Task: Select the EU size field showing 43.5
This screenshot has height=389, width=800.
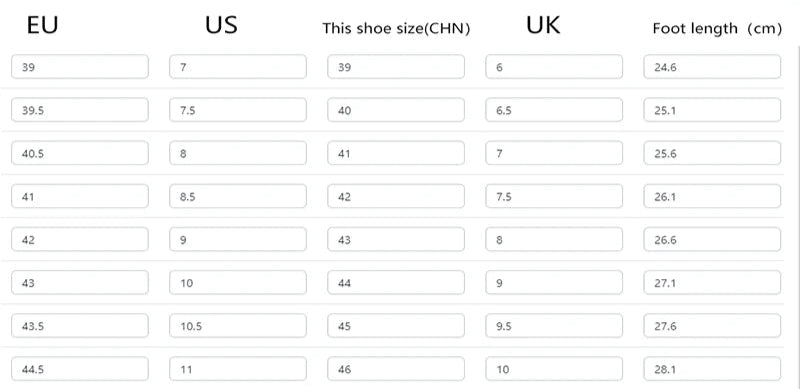Action: tap(80, 326)
